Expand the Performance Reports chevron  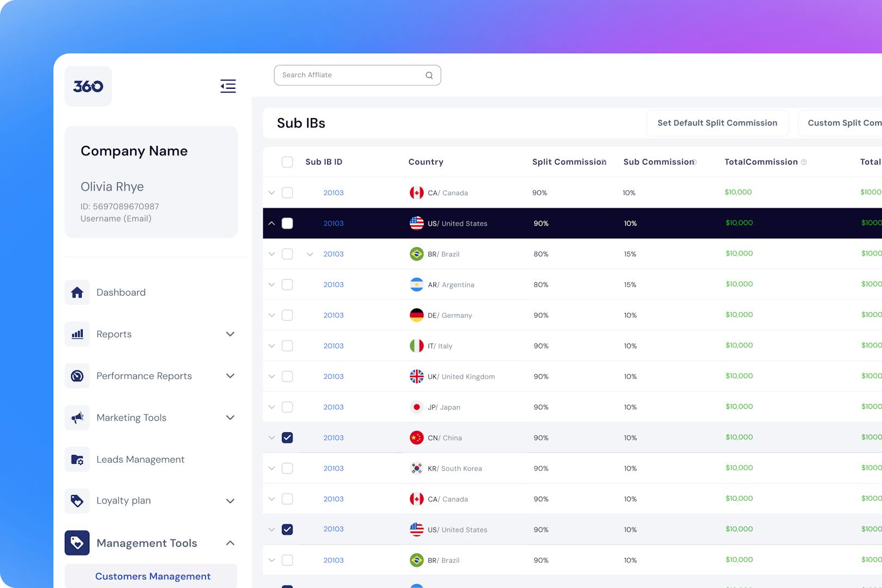pos(230,376)
